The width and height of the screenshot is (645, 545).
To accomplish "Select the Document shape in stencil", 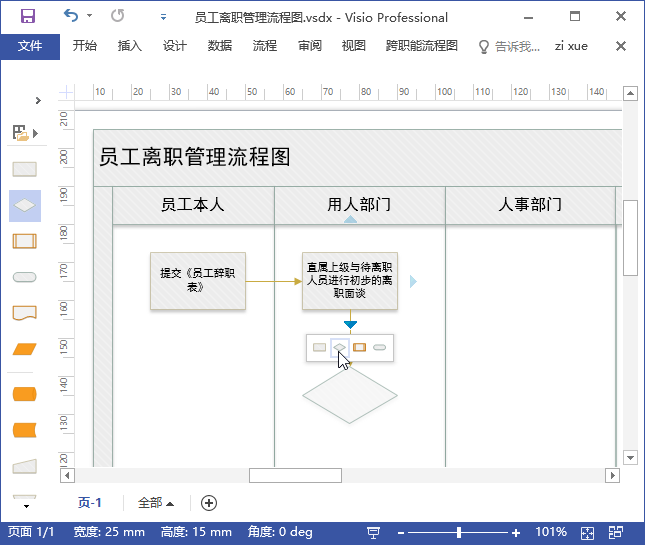I will [25, 313].
